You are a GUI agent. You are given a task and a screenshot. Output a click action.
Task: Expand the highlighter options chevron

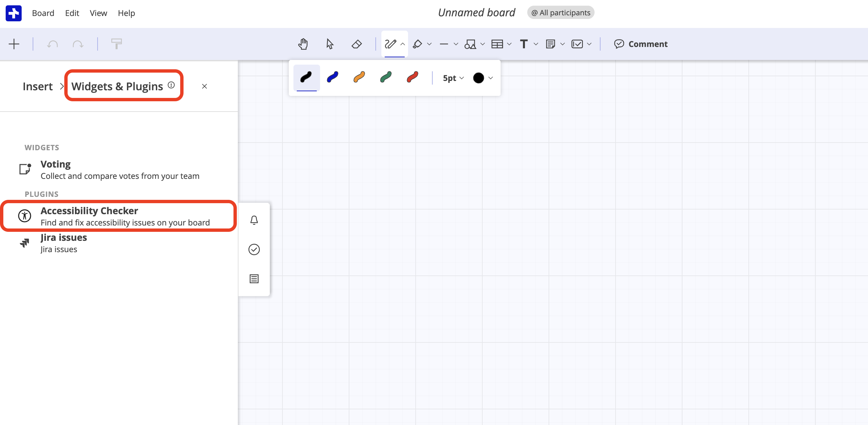(429, 44)
